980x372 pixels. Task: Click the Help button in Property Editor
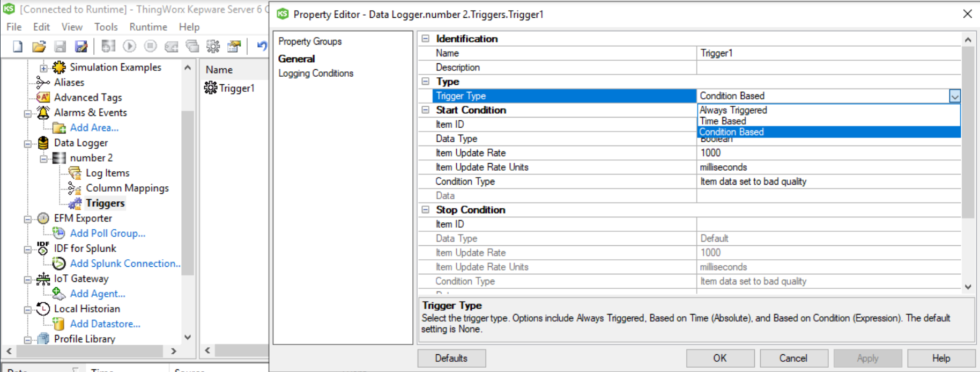click(941, 358)
